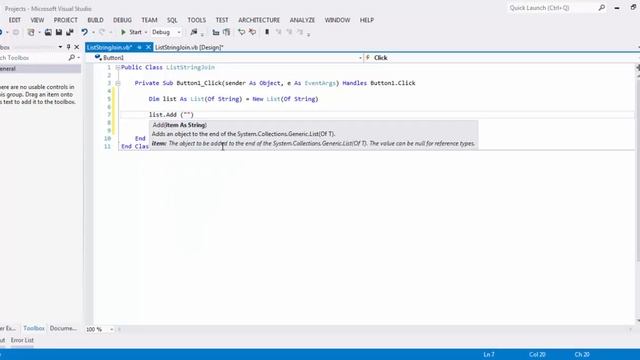
Task: Open the SQL menu
Action: 172,20
